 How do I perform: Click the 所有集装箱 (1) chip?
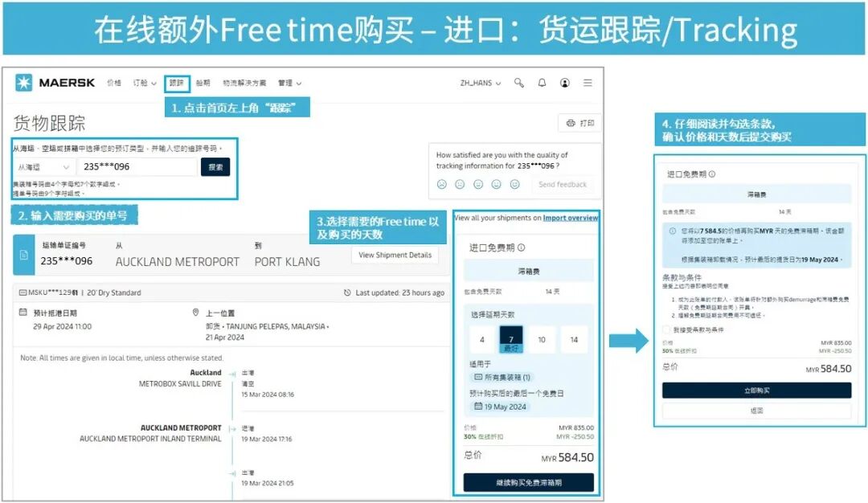tap(502, 378)
